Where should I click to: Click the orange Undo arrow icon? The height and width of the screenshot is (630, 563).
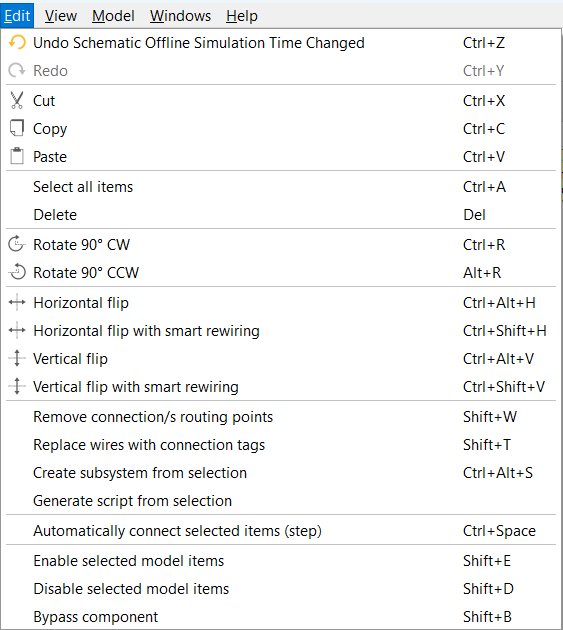click(17, 42)
